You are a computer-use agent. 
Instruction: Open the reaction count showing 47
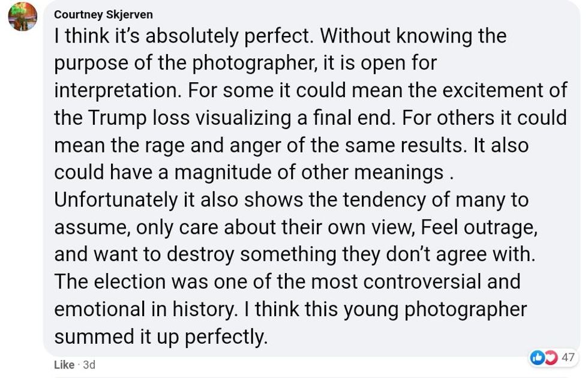pos(568,358)
